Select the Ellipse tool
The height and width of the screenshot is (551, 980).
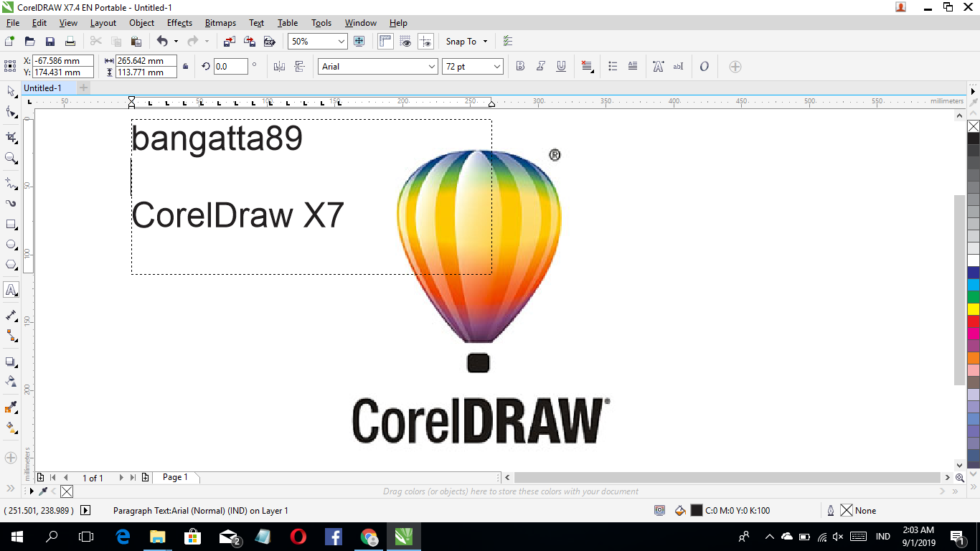click(11, 245)
